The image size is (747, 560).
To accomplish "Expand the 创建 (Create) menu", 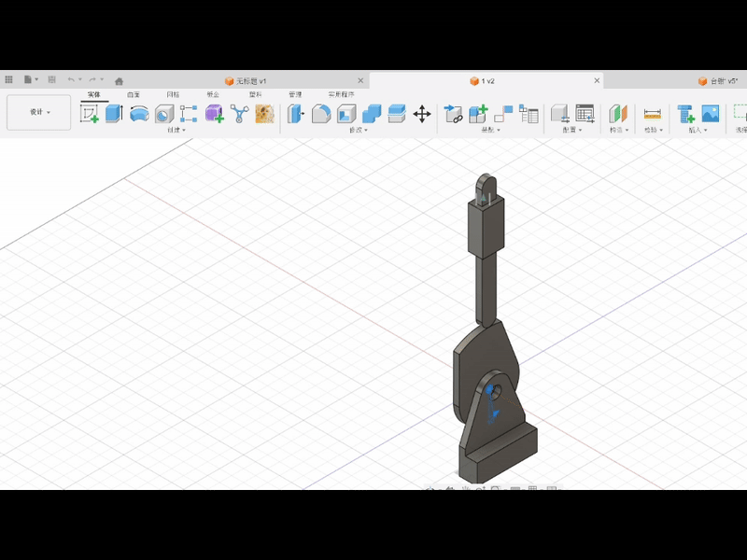I will 176,130.
